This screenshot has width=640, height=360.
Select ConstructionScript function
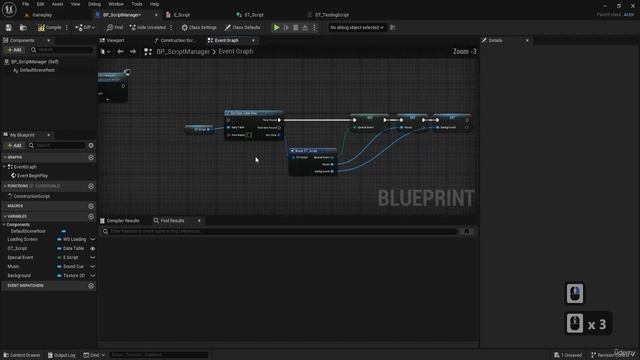tap(31, 196)
